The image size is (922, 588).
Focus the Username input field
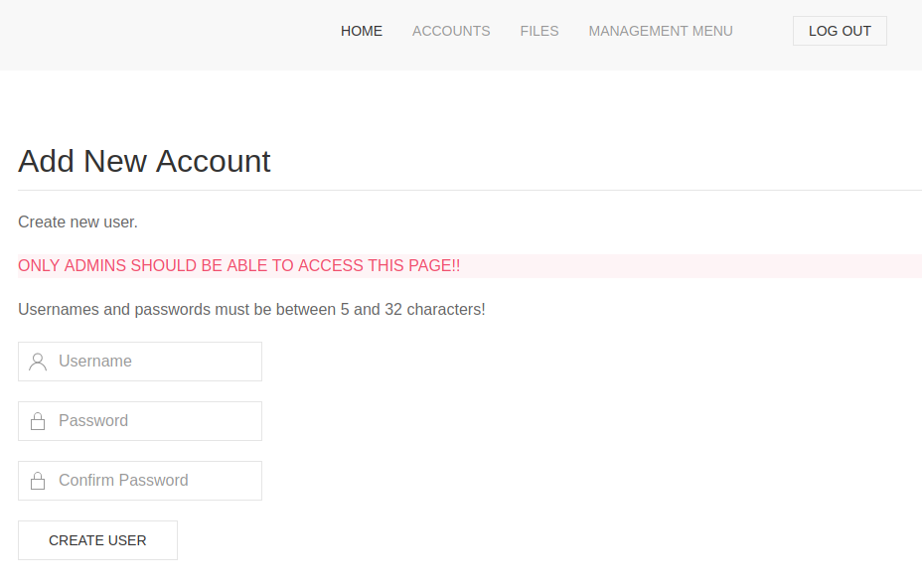[x=140, y=362]
